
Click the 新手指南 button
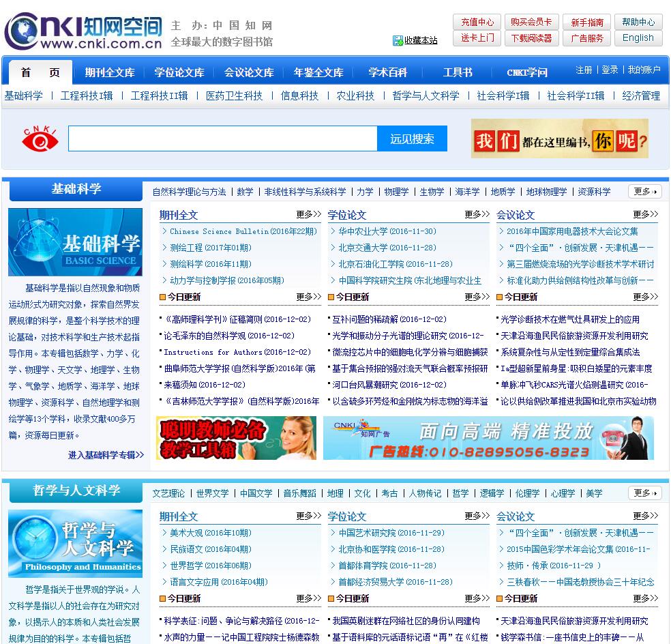pyautogui.click(x=586, y=22)
